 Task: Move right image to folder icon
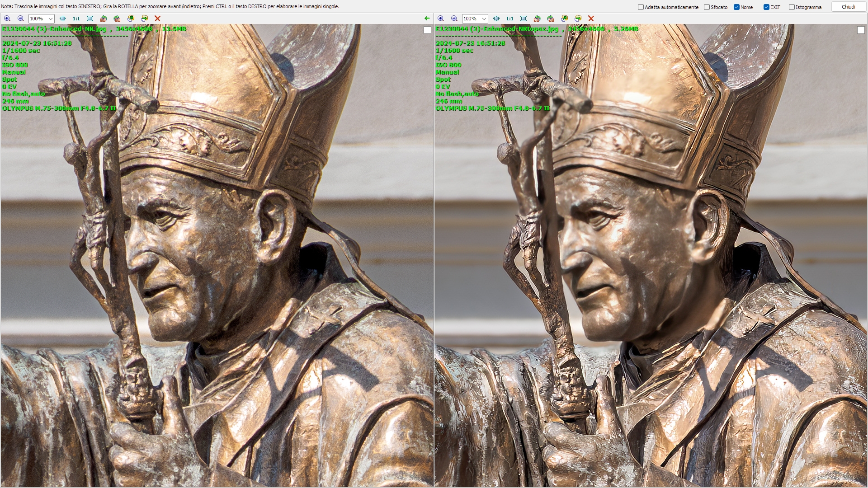coord(578,19)
